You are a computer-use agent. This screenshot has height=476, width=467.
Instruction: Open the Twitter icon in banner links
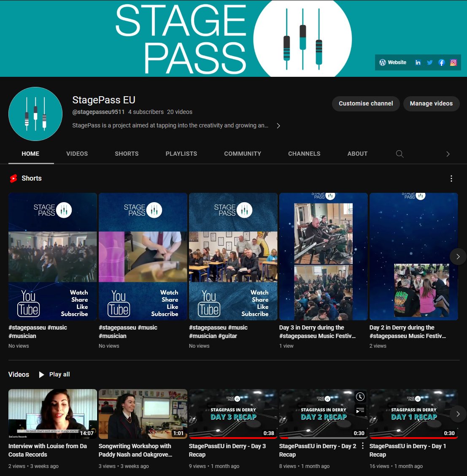[x=430, y=62]
